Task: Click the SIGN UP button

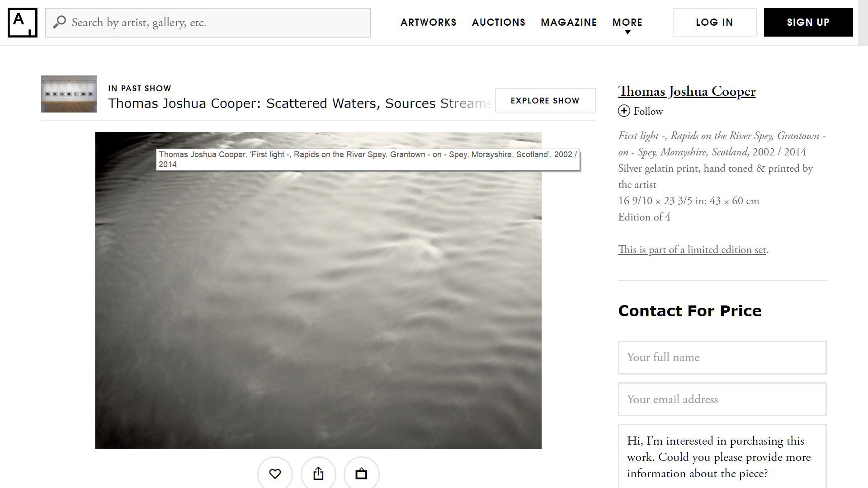Action: pyautogui.click(x=808, y=22)
